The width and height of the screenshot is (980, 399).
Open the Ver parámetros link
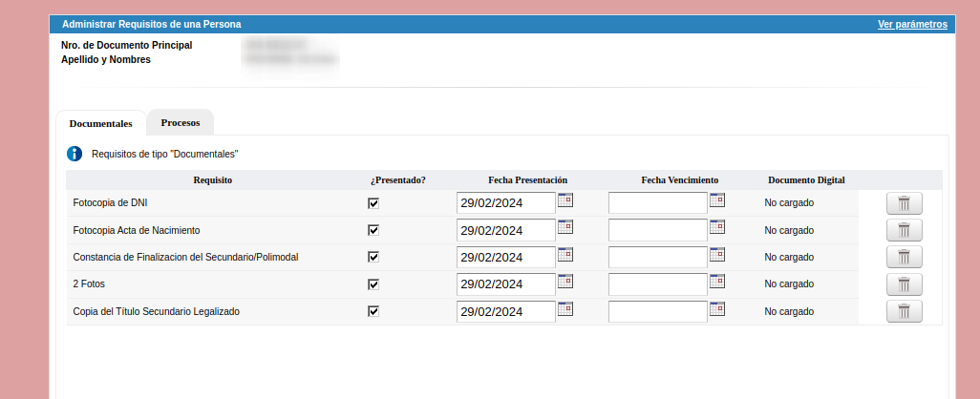(912, 25)
